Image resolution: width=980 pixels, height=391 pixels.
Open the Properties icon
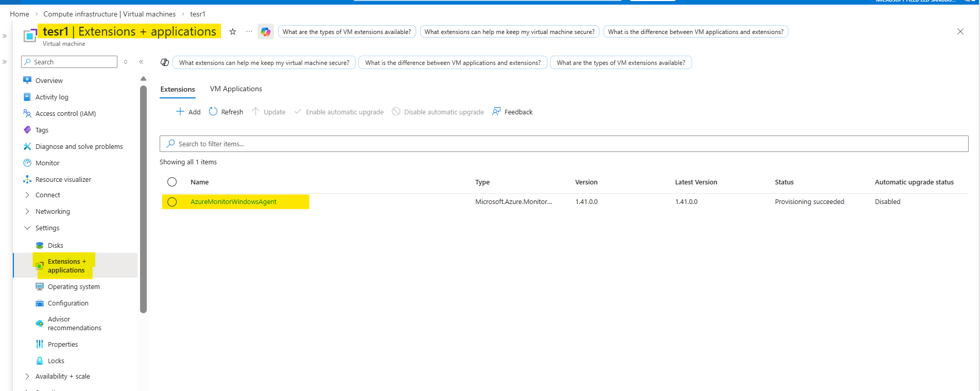pos(40,344)
